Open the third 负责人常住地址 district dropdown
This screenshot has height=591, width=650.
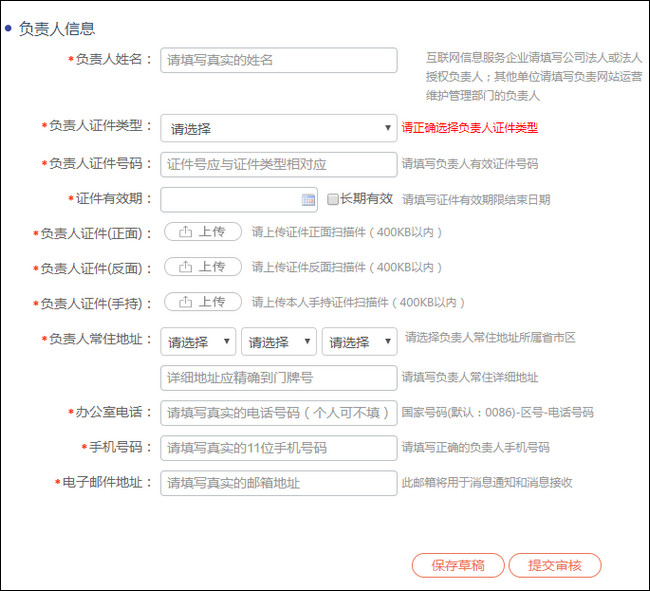(x=359, y=342)
